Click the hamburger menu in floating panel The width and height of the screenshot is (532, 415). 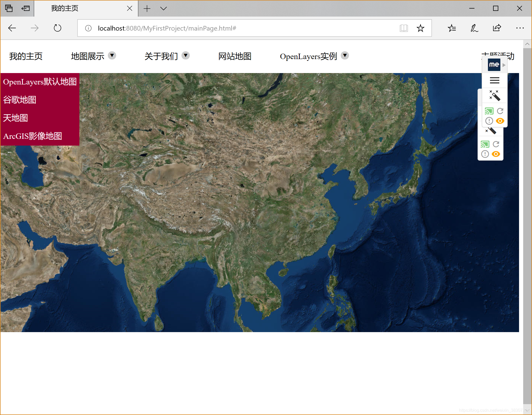coord(494,81)
